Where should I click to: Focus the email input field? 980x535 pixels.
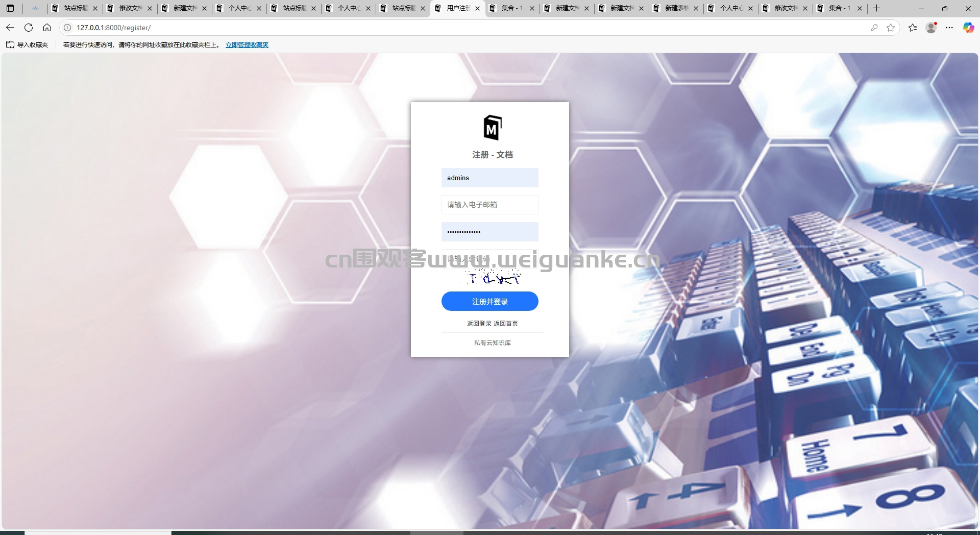coord(490,205)
